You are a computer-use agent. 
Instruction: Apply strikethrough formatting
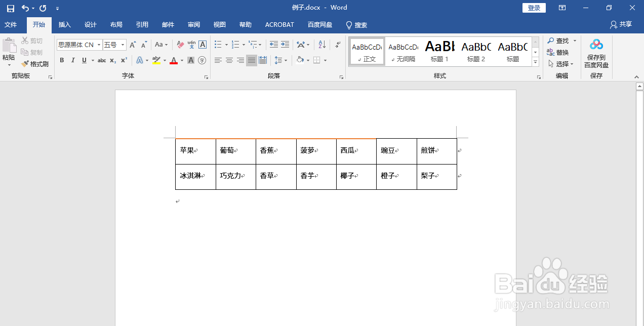tap(101, 60)
